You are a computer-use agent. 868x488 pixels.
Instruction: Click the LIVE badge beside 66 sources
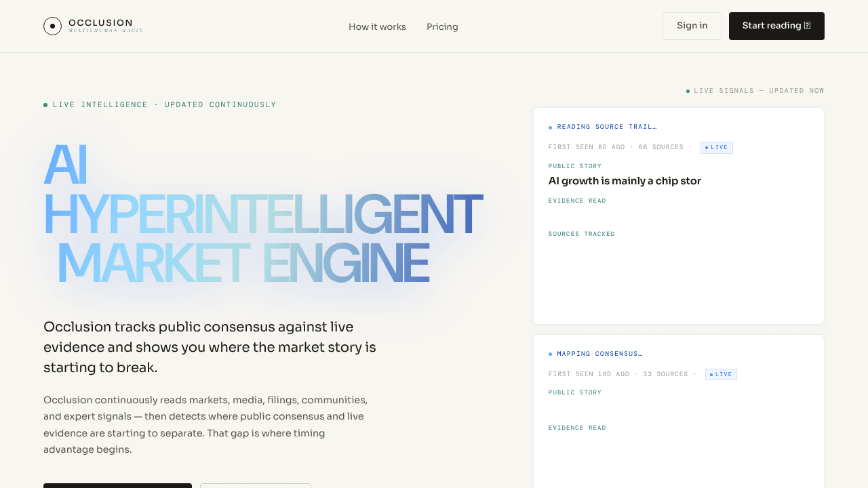[x=717, y=148]
